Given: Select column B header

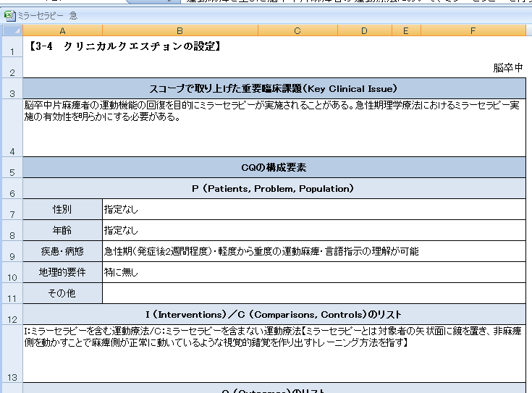Looking at the screenshot, I should point(180,30).
